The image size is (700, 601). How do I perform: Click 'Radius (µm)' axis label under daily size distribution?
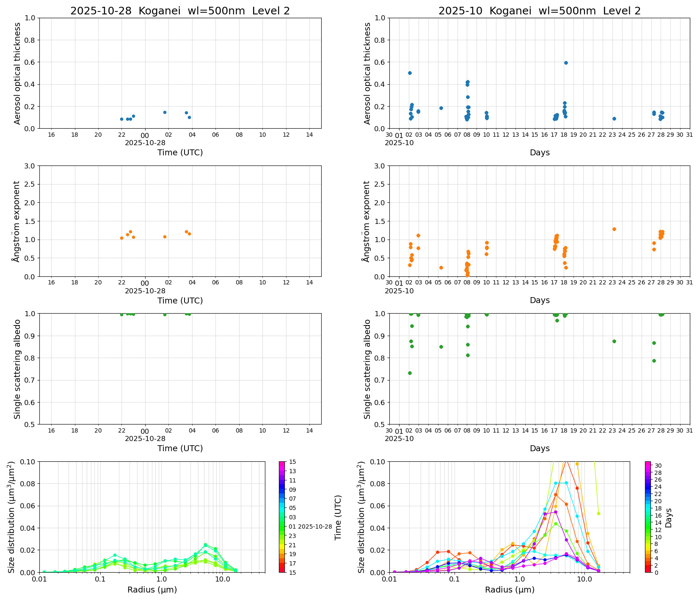point(152,590)
